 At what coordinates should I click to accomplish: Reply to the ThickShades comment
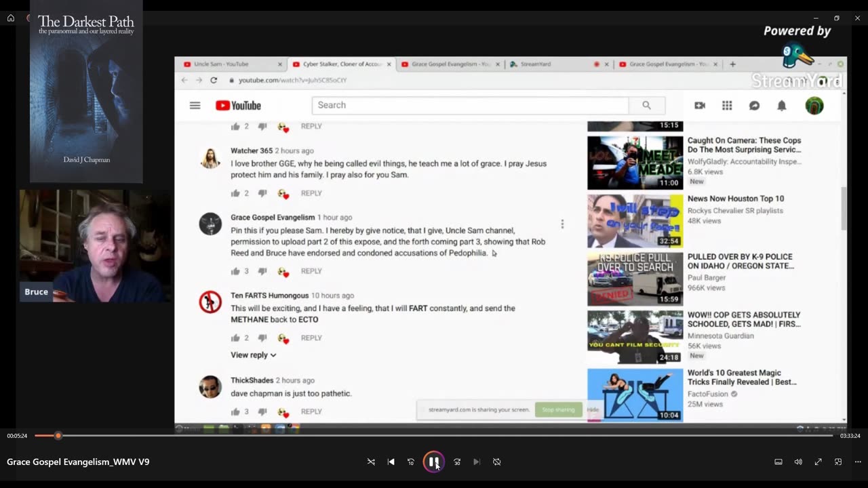[311, 411]
